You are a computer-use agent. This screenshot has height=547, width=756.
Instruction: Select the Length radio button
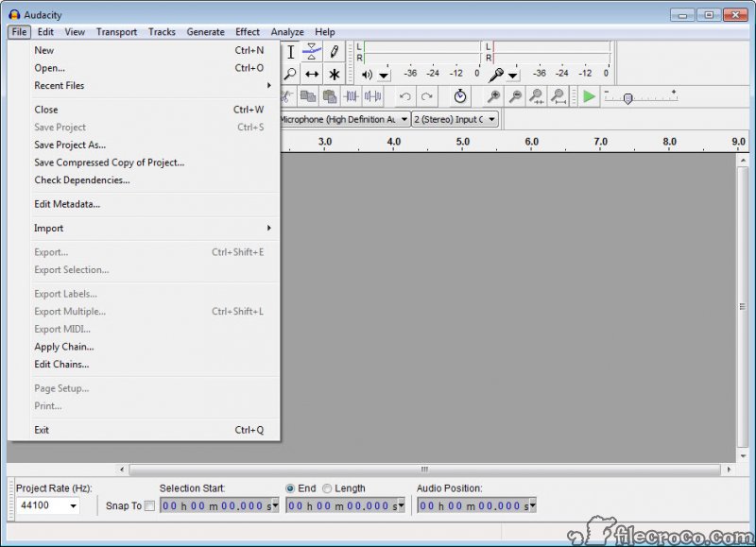[327, 488]
